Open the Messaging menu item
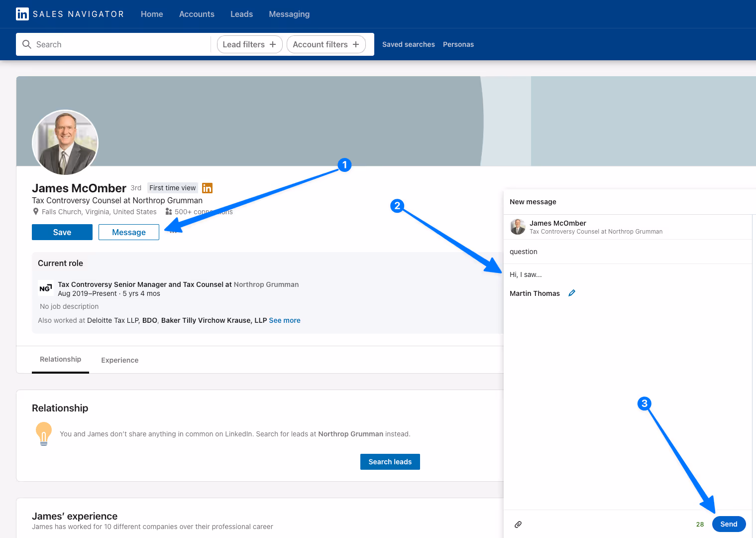This screenshot has height=538, width=756. click(x=289, y=14)
